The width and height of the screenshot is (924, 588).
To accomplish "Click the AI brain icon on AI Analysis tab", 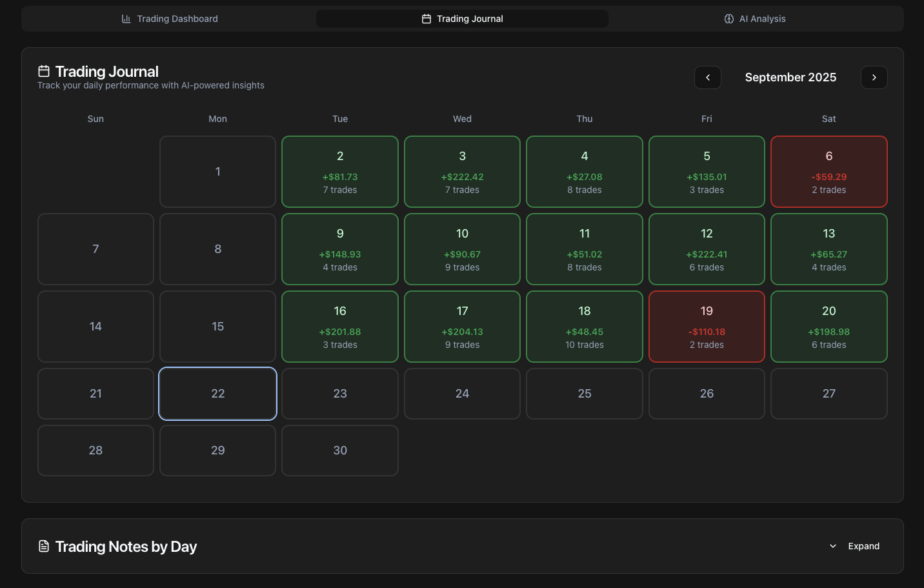I will tap(728, 19).
